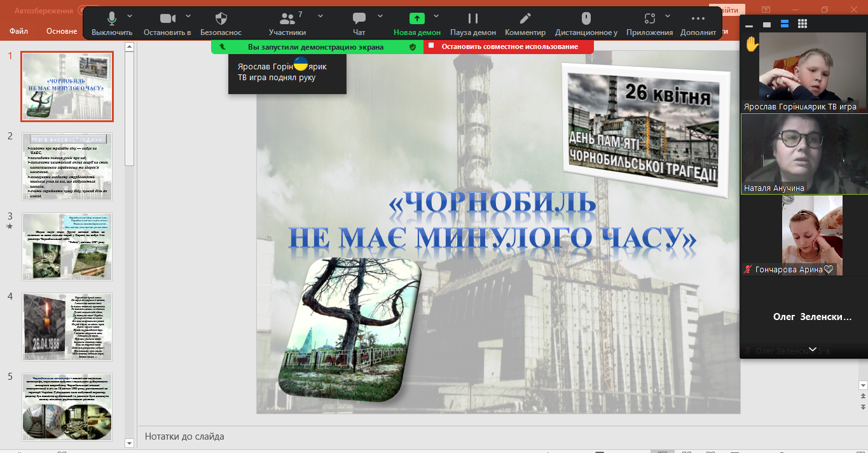This screenshot has width=868, height=453.
Task: Select Олег Зеленски participant tile
Action: (804, 317)
